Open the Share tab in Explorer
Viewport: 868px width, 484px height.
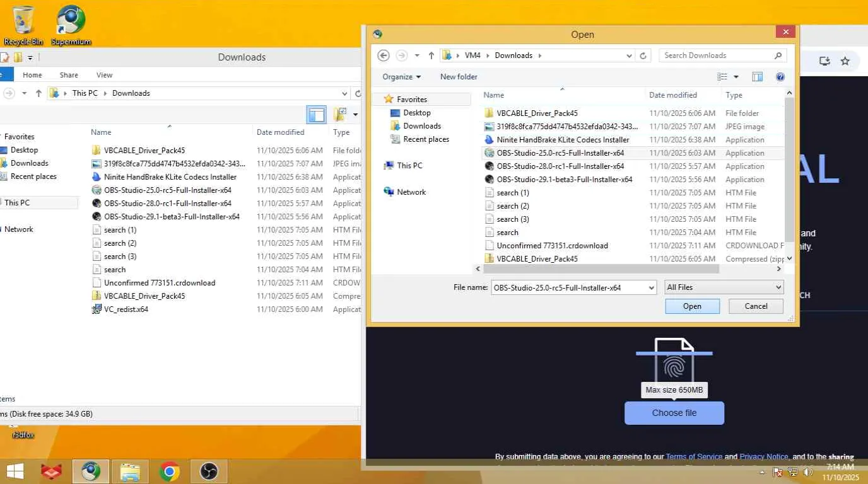[69, 75]
